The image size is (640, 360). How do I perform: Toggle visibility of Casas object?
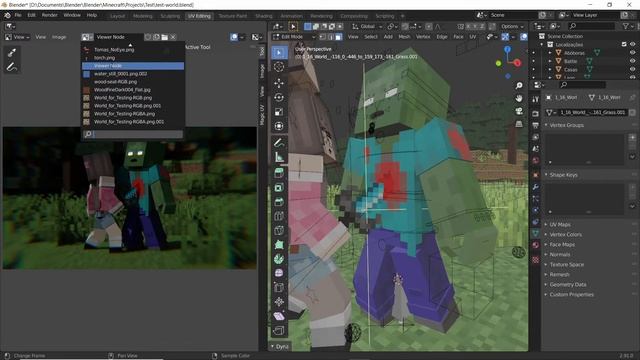coord(632,69)
